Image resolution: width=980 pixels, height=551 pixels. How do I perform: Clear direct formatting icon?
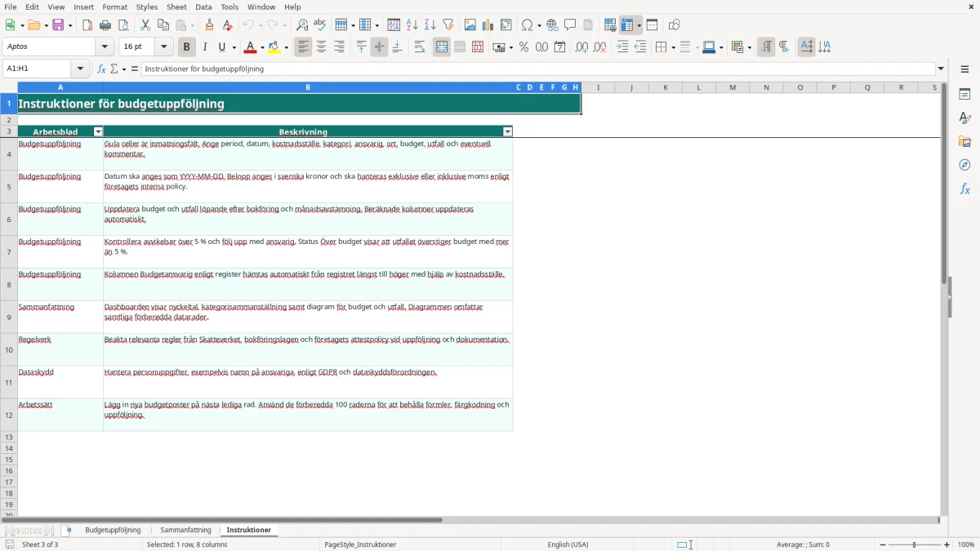coord(228,25)
